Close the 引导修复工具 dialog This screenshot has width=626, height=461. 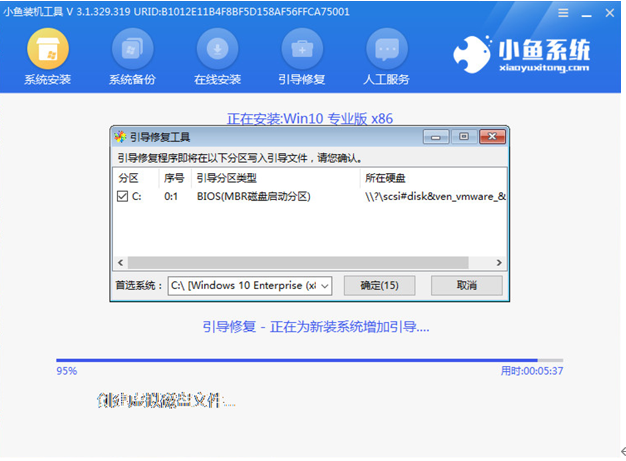(492, 137)
